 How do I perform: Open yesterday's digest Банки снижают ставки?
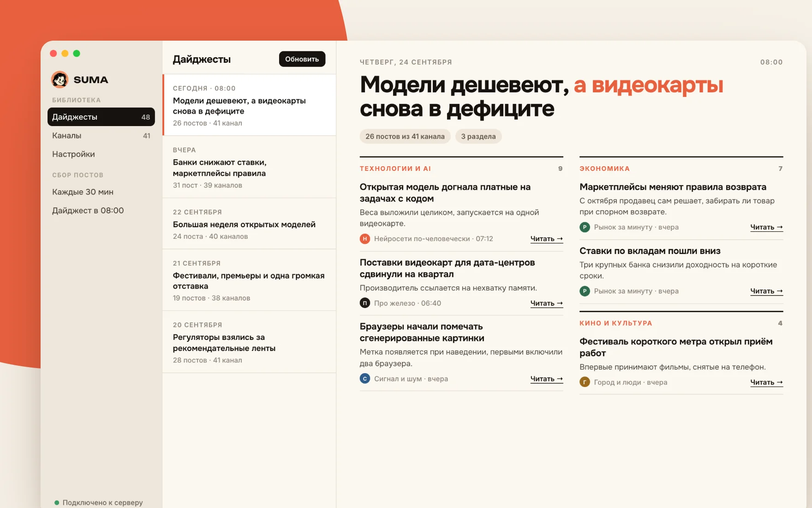coord(249,167)
